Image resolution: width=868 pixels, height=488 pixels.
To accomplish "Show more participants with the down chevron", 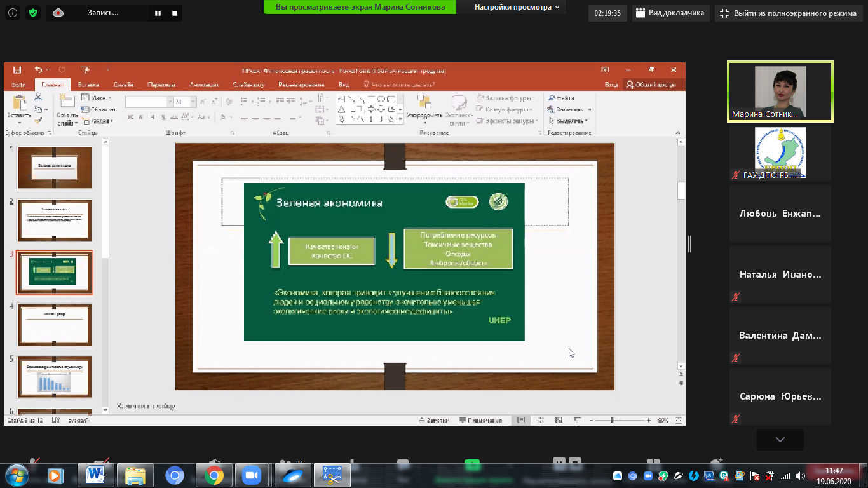I will click(780, 439).
